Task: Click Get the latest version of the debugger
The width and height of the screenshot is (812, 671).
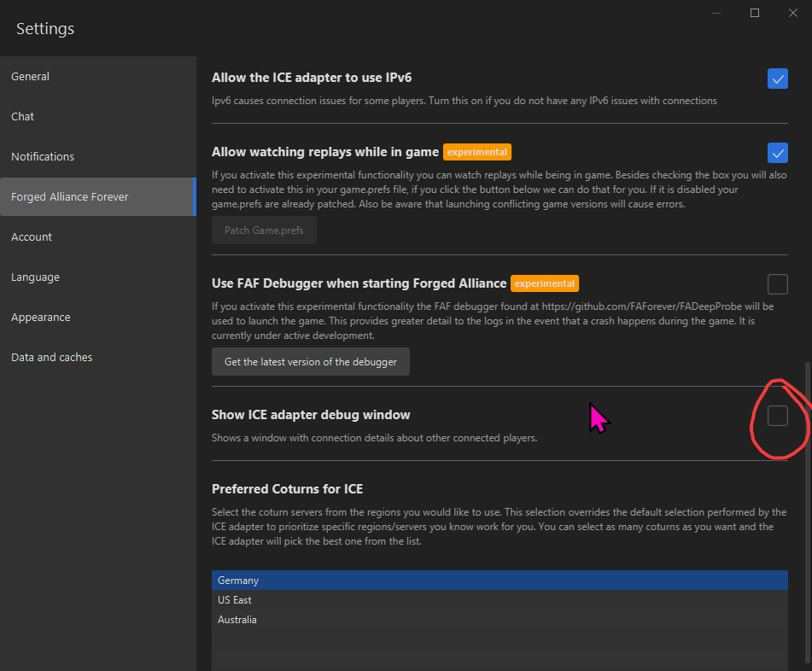Action: 311,361
